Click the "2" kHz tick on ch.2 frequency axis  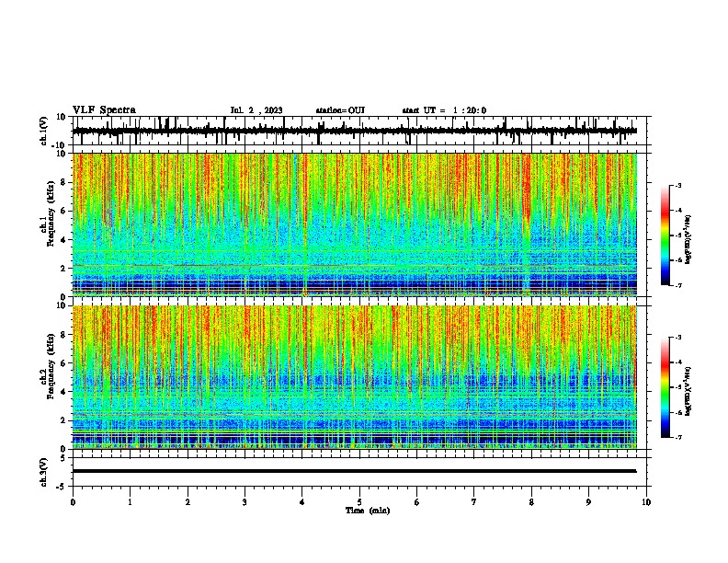click(x=64, y=420)
